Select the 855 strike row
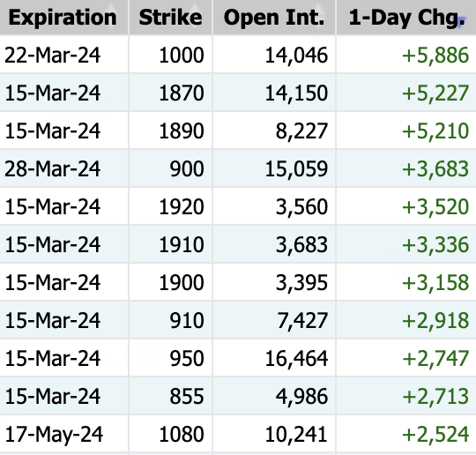 (x=238, y=396)
